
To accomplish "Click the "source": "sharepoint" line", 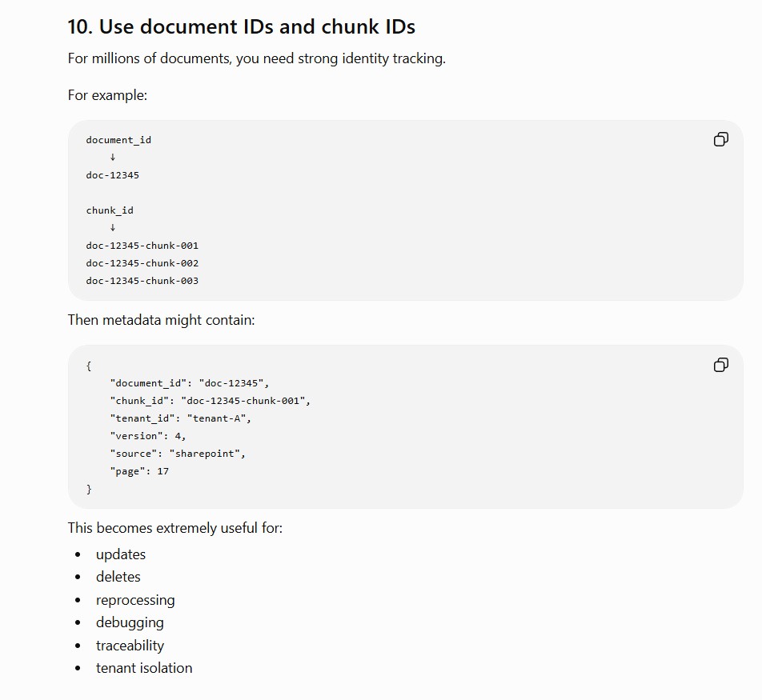I will point(178,454).
